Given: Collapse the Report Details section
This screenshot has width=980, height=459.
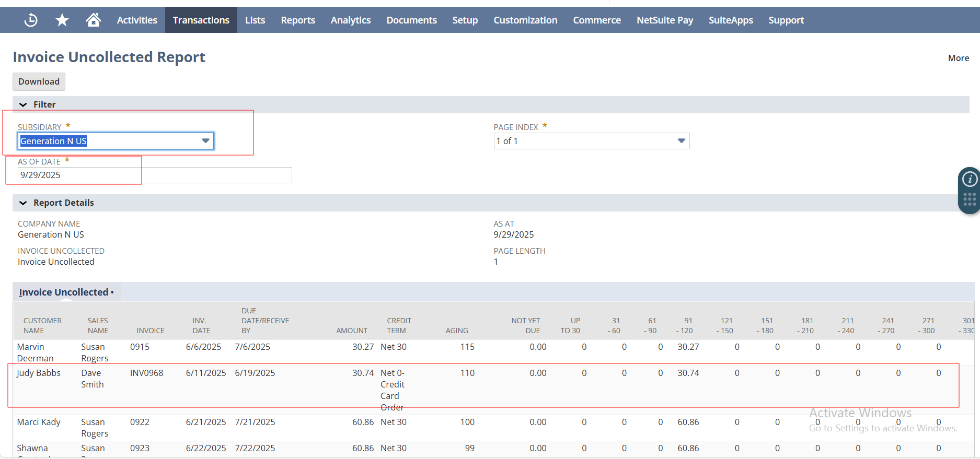Looking at the screenshot, I should tap(23, 203).
